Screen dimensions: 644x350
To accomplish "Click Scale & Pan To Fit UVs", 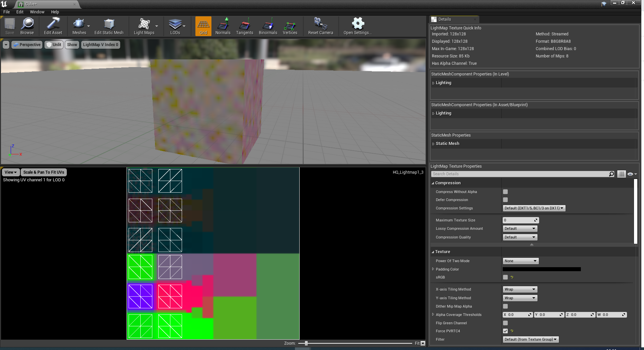I will point(44,172).
